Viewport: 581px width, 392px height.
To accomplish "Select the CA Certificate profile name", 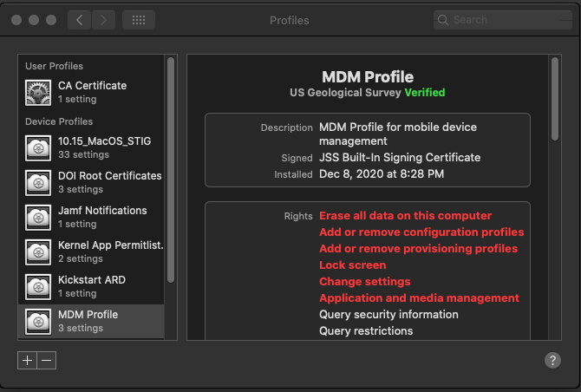I will [92, 86].
